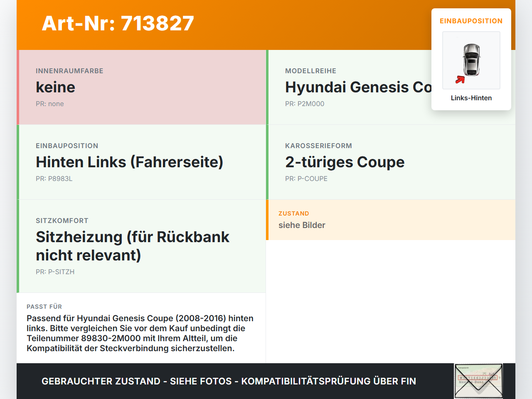The width and height of the screenshot is (532, 399).
Task: Click the PASST FÜR label
Action: (44, 307)
